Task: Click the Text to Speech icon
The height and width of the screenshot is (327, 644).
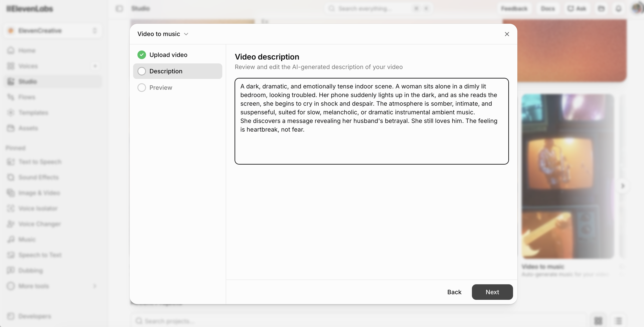Action: 11,162
